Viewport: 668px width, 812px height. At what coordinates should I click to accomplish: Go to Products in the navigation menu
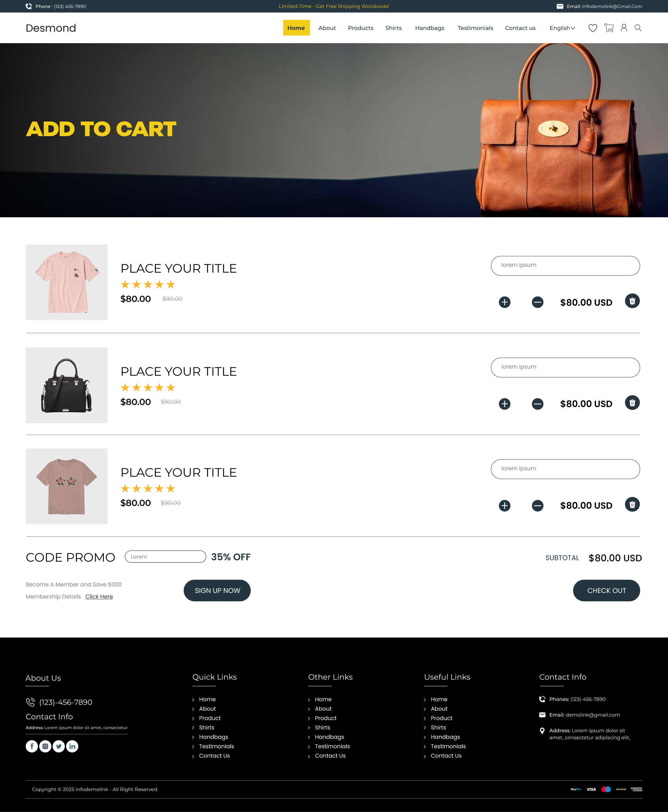point(360,28)
